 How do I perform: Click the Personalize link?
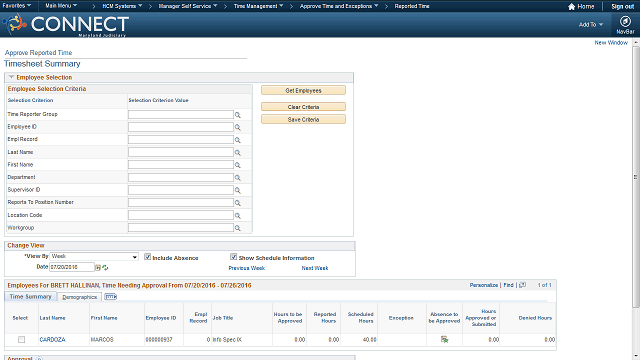tap(484, 285)
